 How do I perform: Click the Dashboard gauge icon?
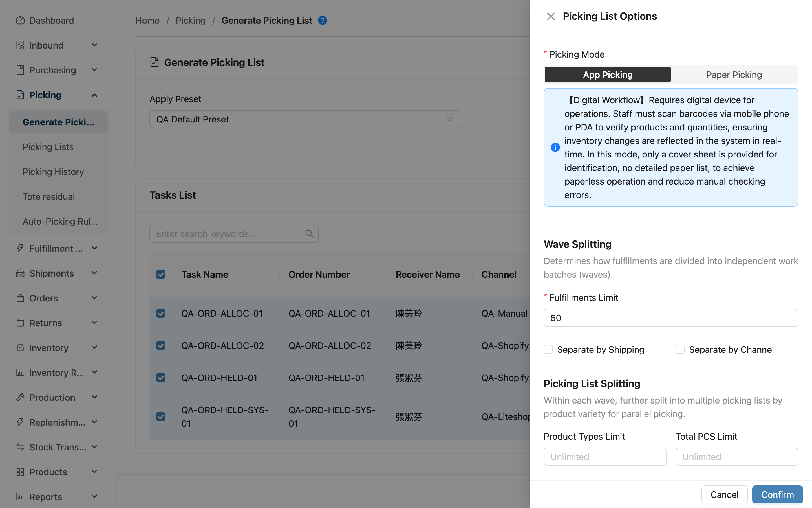[20, 21]
